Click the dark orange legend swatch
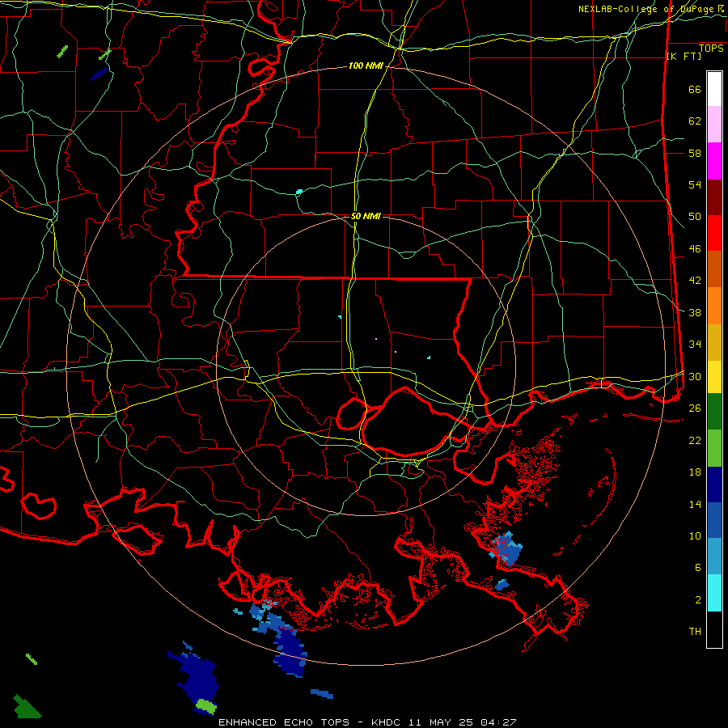The width and height of the screenshot is (728, 728). click(x=714, y=269)
